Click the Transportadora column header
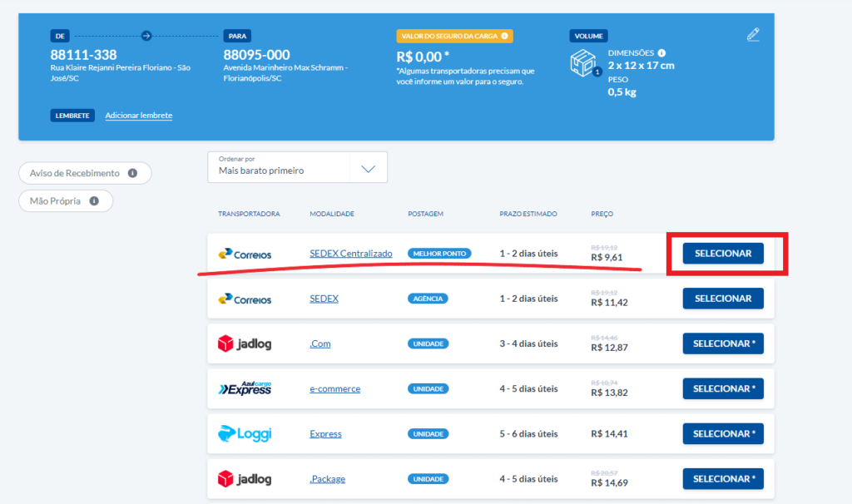 (249, 214)
